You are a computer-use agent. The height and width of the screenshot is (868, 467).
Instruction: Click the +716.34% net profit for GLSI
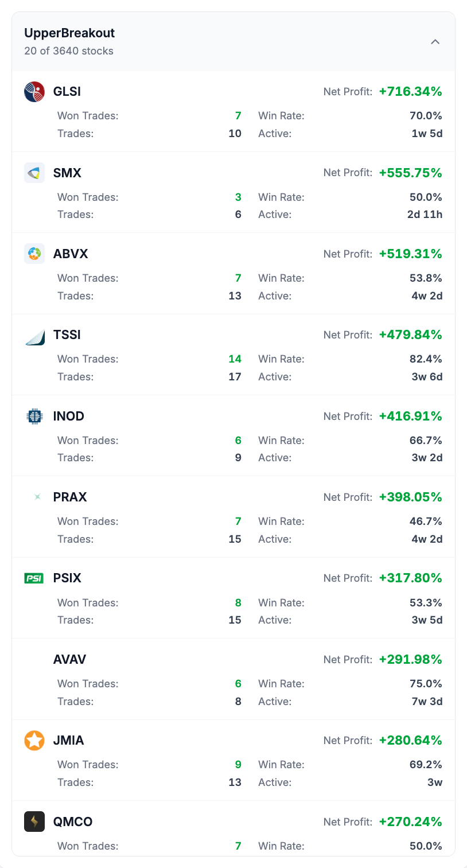(411, 91)
